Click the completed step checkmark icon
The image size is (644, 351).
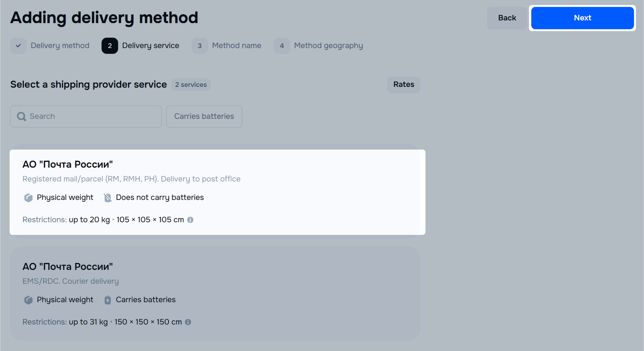pos(18,46)
